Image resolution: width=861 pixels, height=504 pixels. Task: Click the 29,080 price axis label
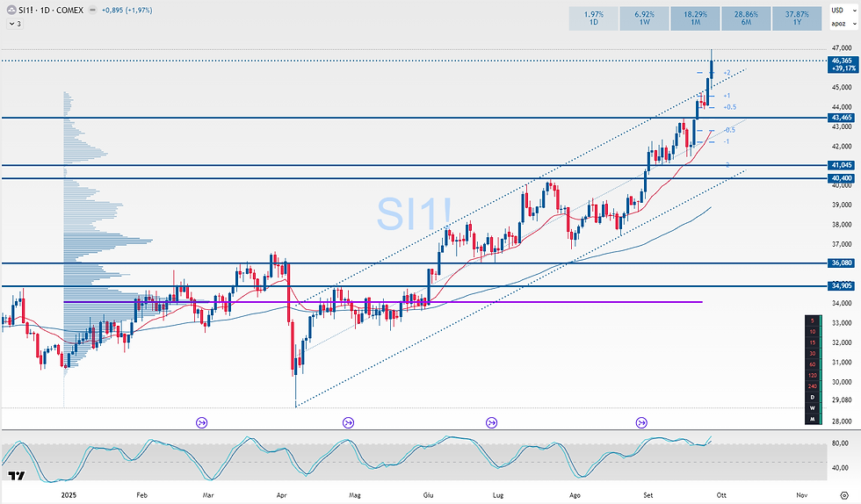(x=842, y=400)
